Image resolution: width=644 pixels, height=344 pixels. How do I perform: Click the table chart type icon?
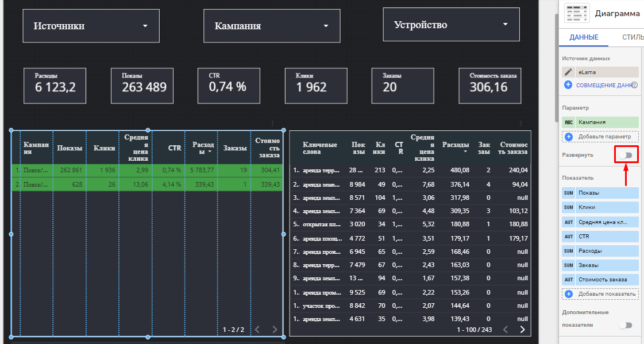pos(576,13)
